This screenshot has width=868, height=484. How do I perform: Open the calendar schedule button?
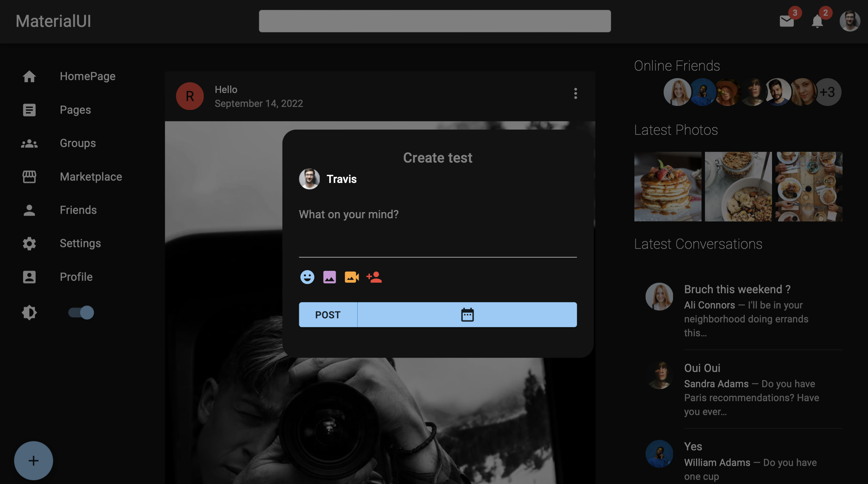pyautogui.click(x=467, y=315)
